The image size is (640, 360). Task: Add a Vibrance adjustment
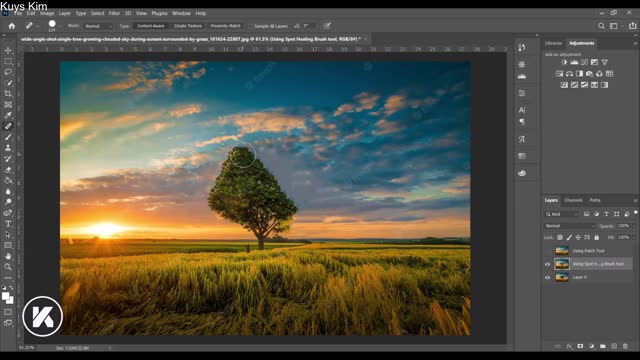[x=604, y=62]
